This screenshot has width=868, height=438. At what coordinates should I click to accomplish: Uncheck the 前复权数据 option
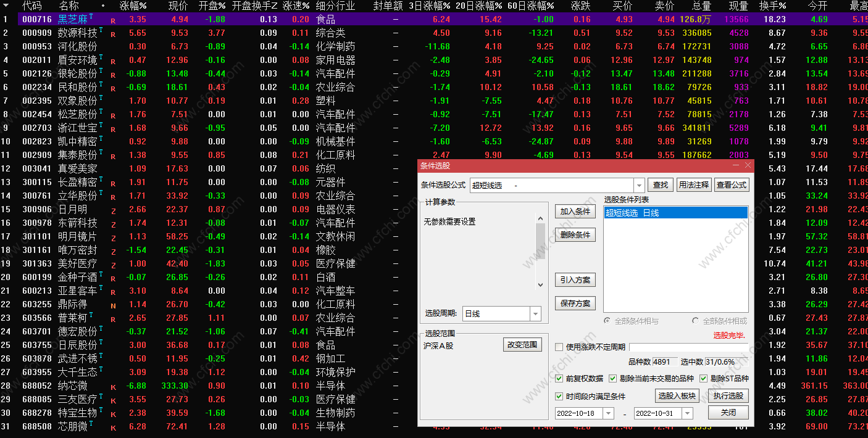pyautogui.click(x=559, y=379)
